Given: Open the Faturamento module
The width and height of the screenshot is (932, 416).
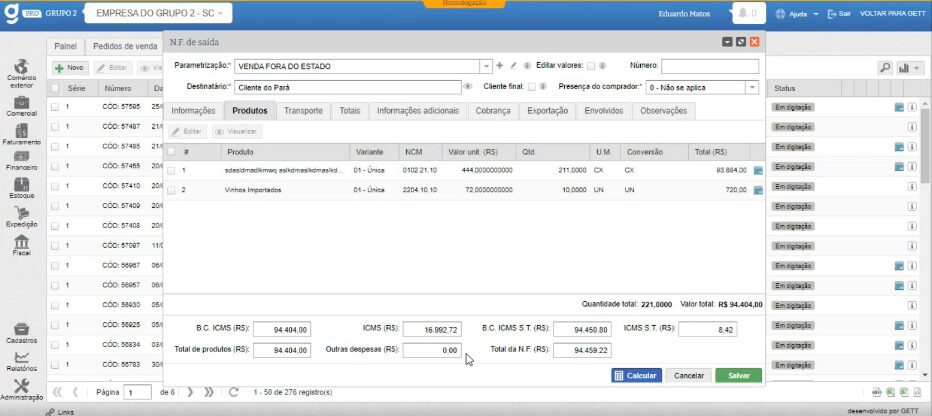Looking at the screenshot, I should pos(21,135).
